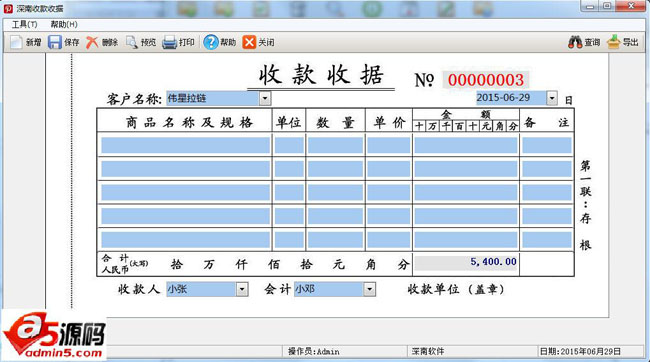Maximize the 深南收款收据 window

[x=606, y=6]
